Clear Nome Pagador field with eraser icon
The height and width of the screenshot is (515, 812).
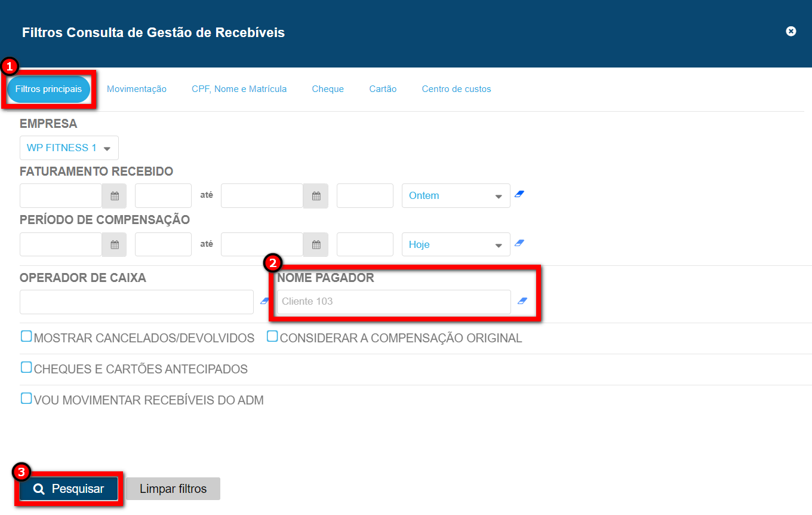tap(522, 301)
